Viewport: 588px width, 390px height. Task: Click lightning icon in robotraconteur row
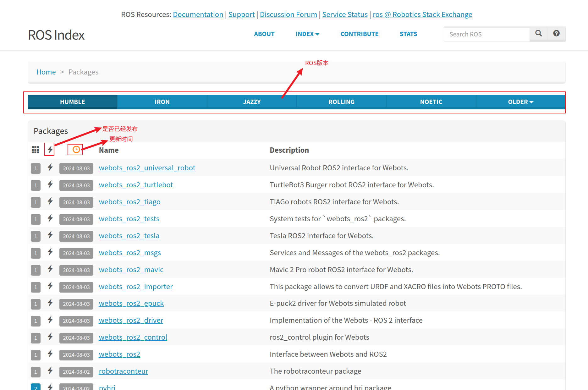50,371
